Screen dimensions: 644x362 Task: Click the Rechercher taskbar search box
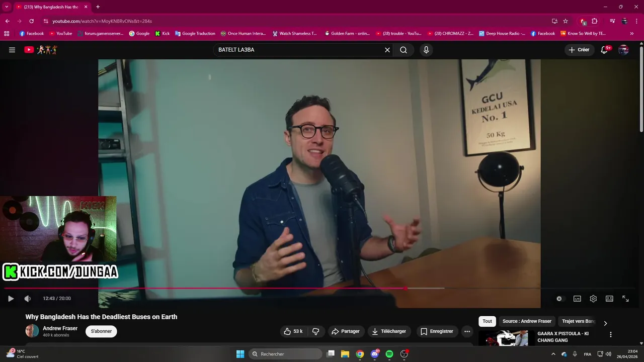coord(285,354)
